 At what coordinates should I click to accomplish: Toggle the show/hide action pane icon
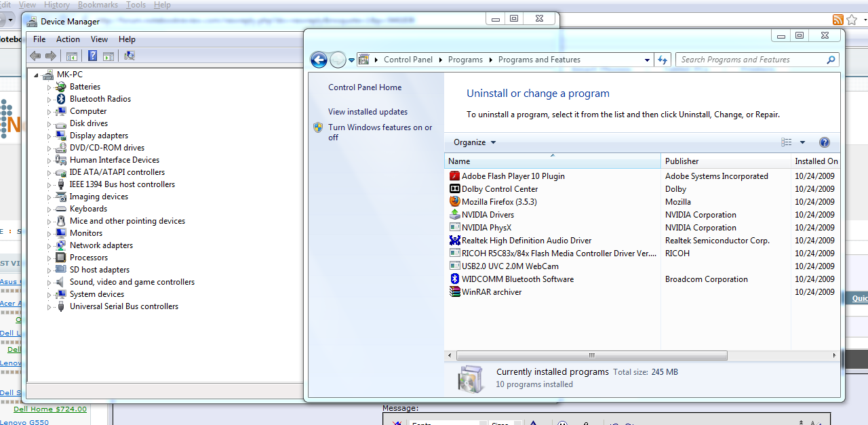point(108,56)
